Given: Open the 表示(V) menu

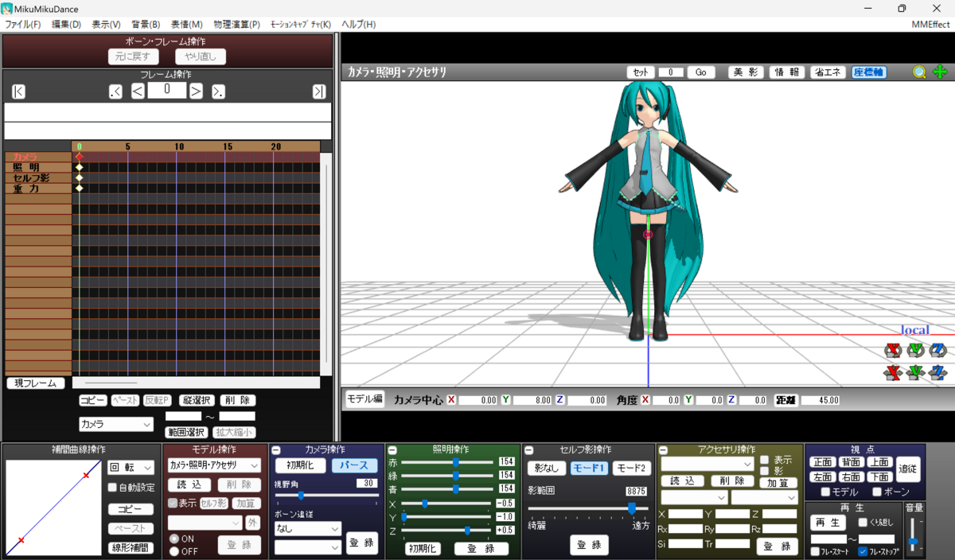Looking at the screenshot, I should pos(106,25).
